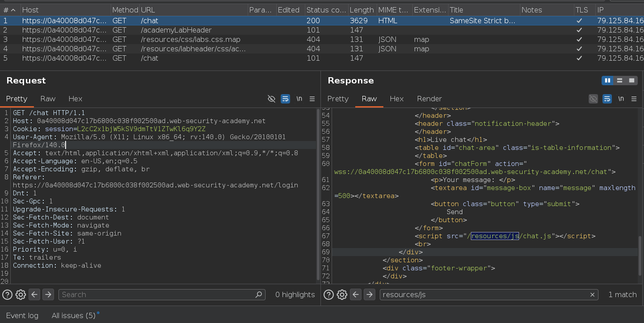Click highlighted resources/js match in response

[494, 236]
